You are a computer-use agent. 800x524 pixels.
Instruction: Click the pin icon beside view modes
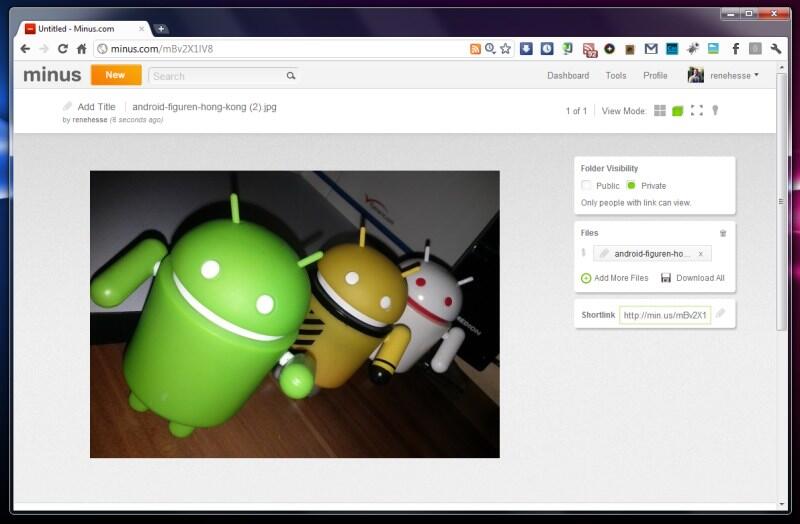715,110
